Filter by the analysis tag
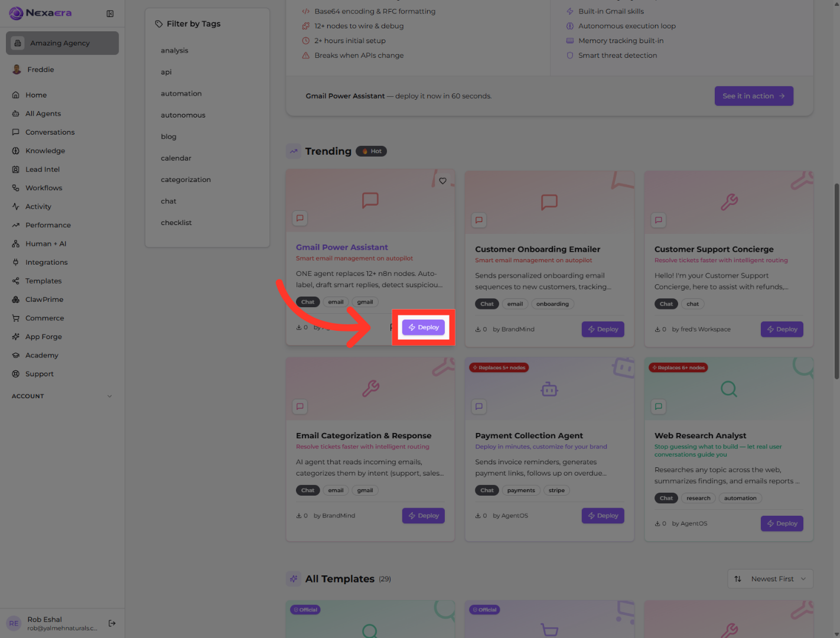Viewport: 840px width, 638px height. pyautogui.click(x=174, y=51)
